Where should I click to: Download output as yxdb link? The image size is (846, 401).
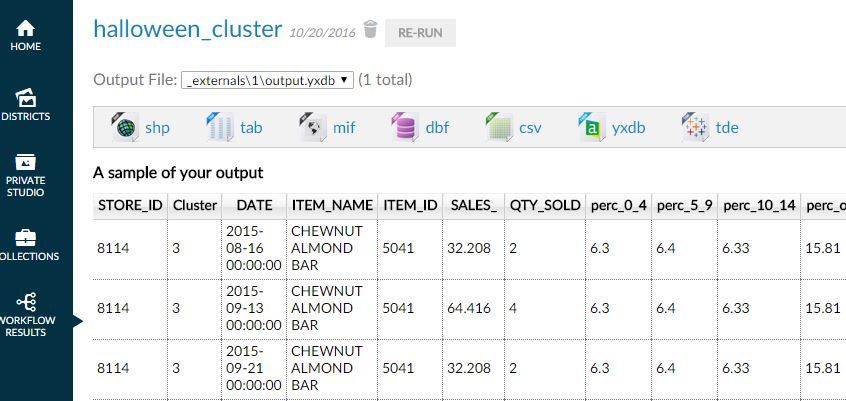pyautogui.click(x=629, y=128)
